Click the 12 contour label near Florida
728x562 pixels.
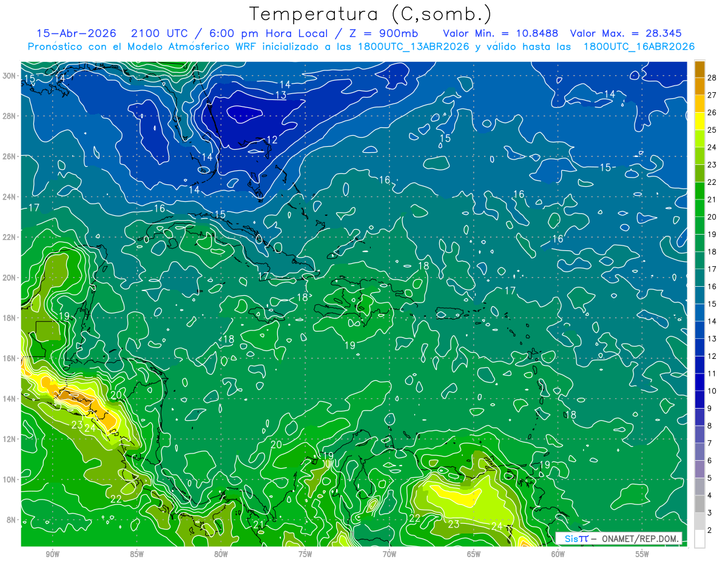pos(272,140)
